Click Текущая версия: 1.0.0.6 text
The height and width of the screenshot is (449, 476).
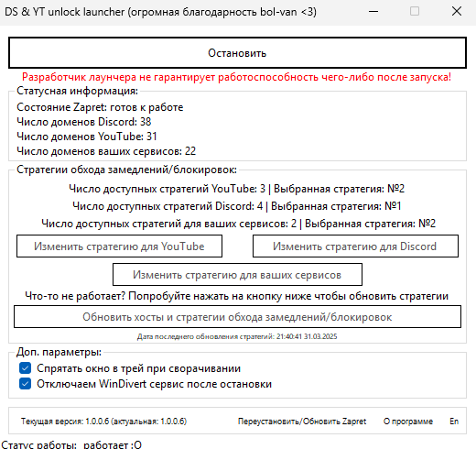pyautogui.click(x=103, y=422)
